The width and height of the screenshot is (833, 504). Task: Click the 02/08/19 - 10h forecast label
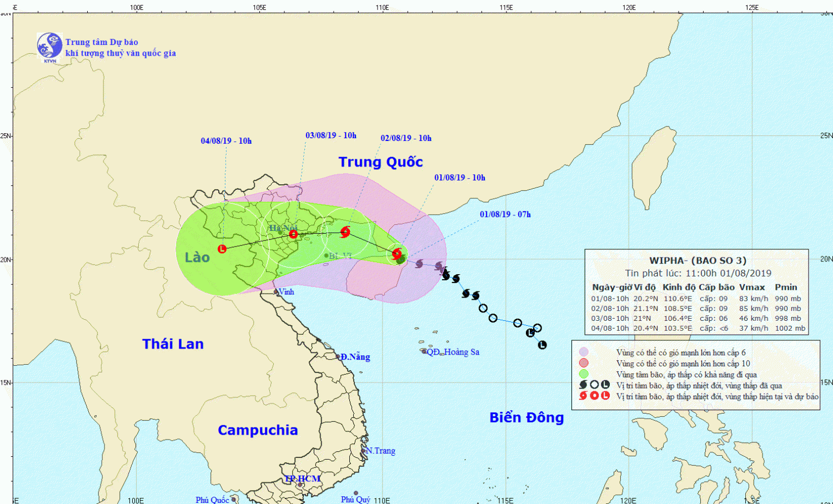coord(406,138)
